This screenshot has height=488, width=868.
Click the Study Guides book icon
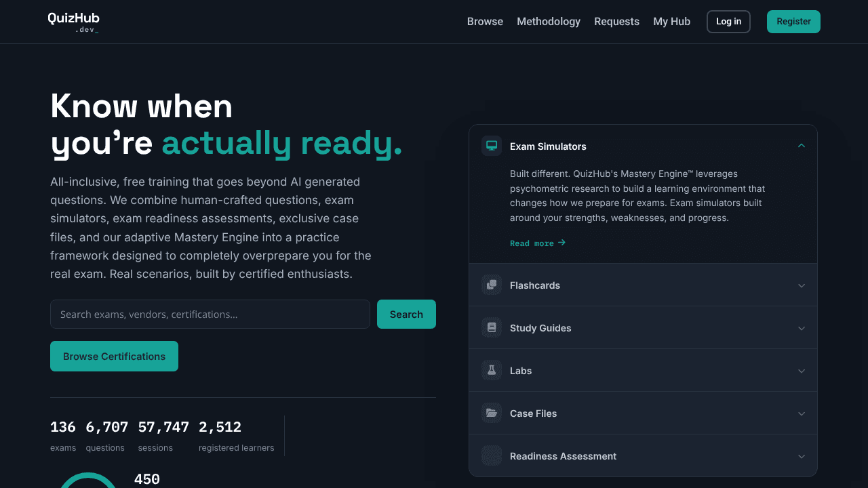[x=492, y=327]
